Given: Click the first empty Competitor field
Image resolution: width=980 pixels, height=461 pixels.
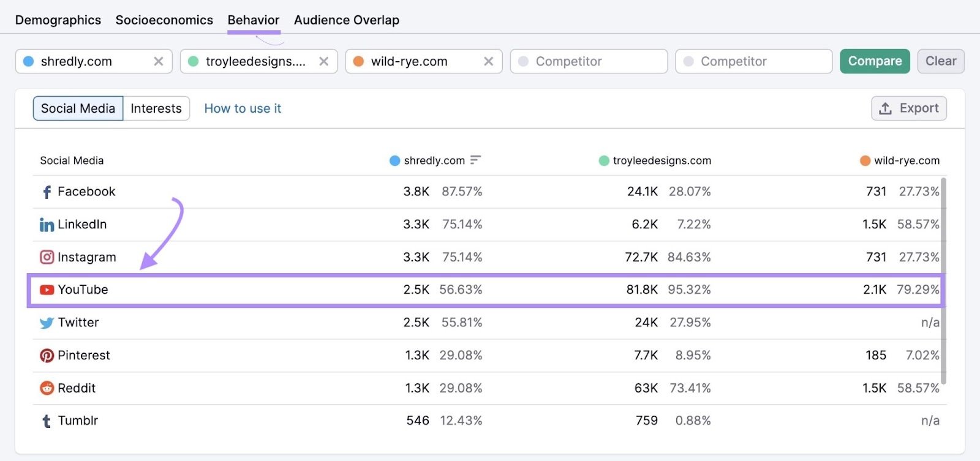Looking at the screenshot, I should [x=589, y=61].
